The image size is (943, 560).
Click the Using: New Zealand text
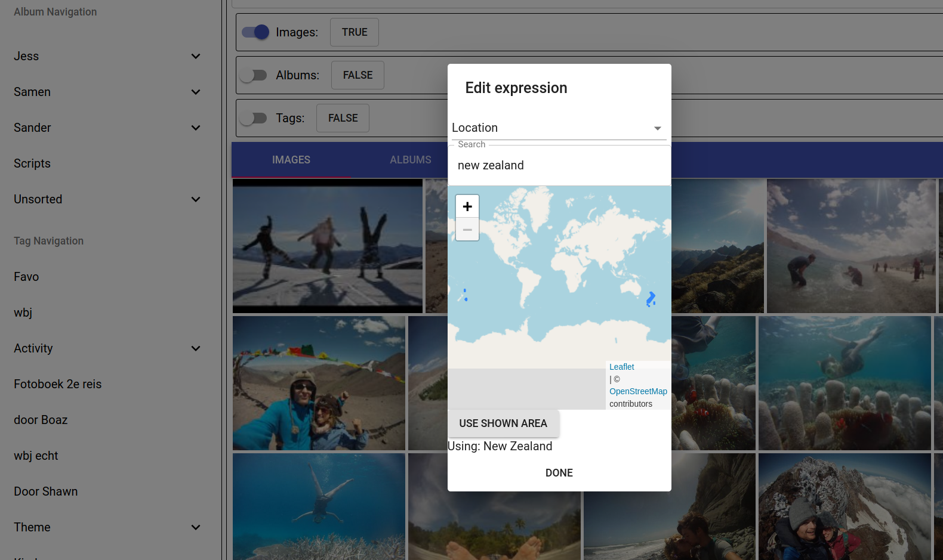500,446
